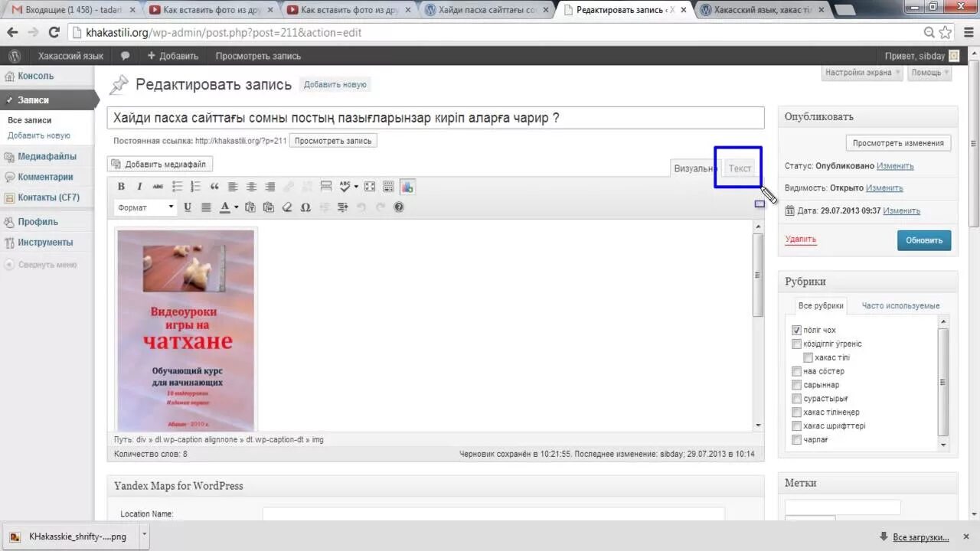This screenshot has width=980, height=551.
Task: Check the сарыннар category
Action: 797,385
